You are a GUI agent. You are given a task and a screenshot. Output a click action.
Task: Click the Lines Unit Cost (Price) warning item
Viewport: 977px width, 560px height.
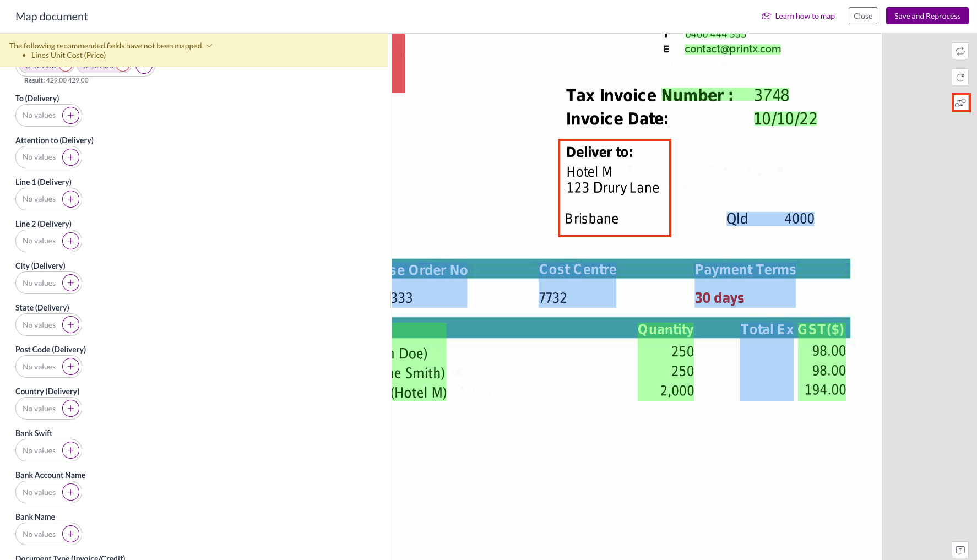(x=68, y=55)
